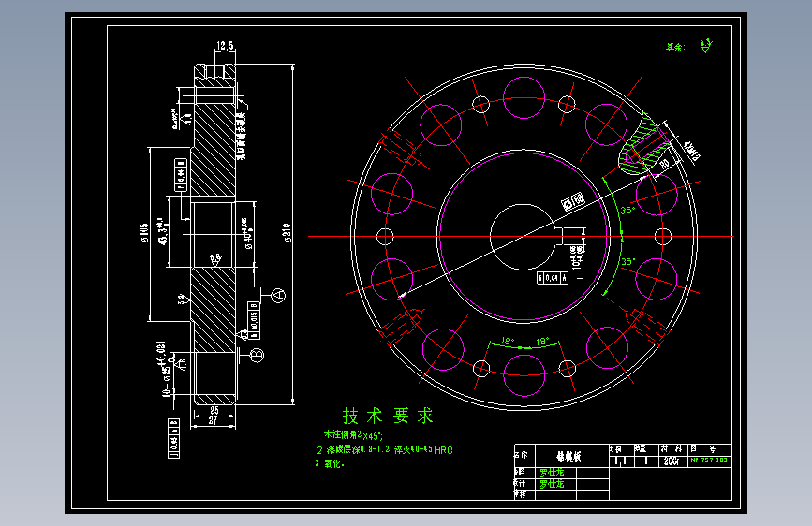Viewport: 812px width, 526px height.
Task: Click the 技术要求 heading text
Action: coord(388,416)
